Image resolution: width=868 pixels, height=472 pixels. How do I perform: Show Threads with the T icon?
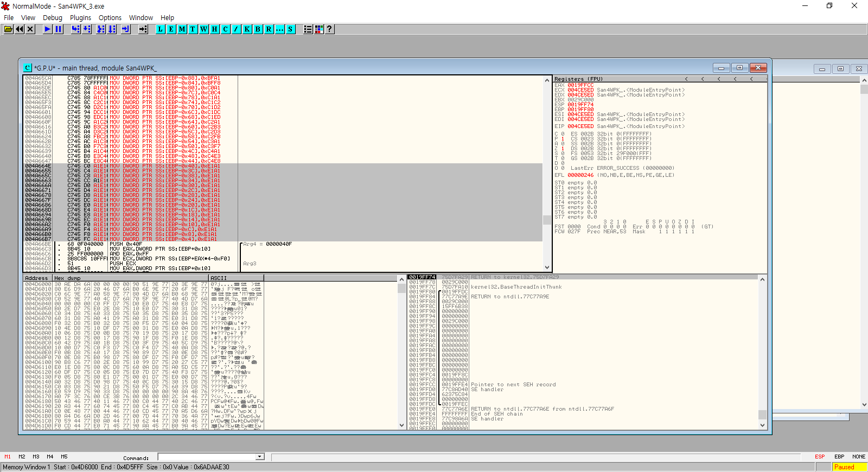(193, 29)
